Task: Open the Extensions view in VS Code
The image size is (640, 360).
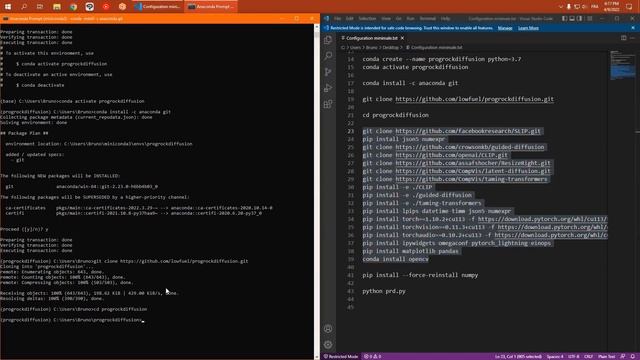Action: pos(328,104)
